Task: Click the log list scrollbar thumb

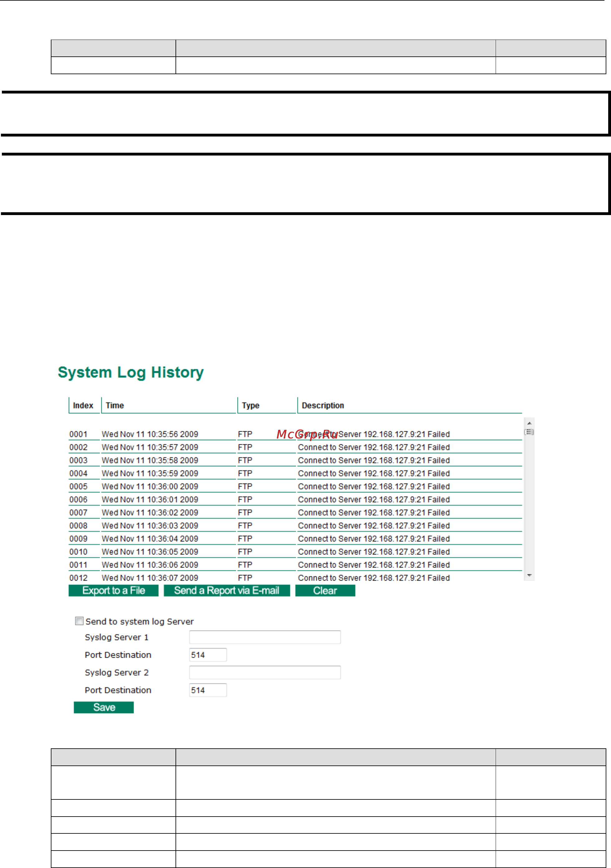Action: click(x=529, y=432)
